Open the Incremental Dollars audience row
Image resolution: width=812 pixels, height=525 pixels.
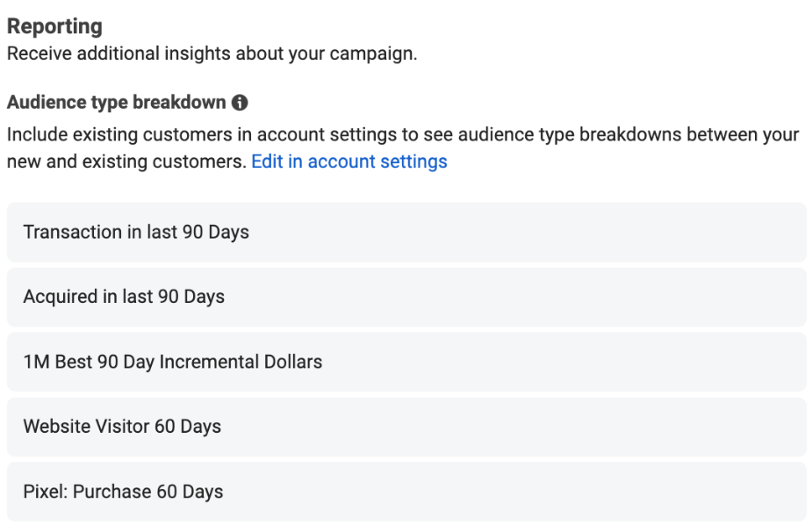406,362
